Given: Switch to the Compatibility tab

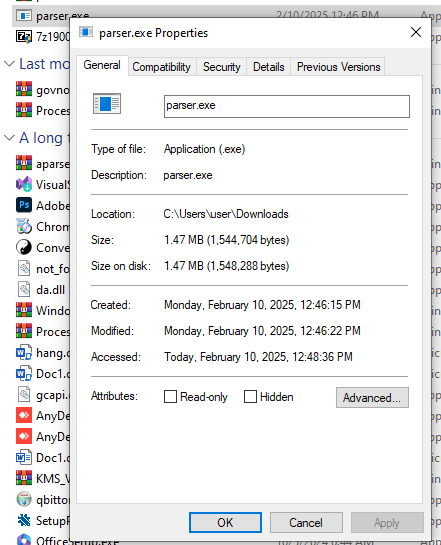Looking at the screenshot, I should [162, 67].
